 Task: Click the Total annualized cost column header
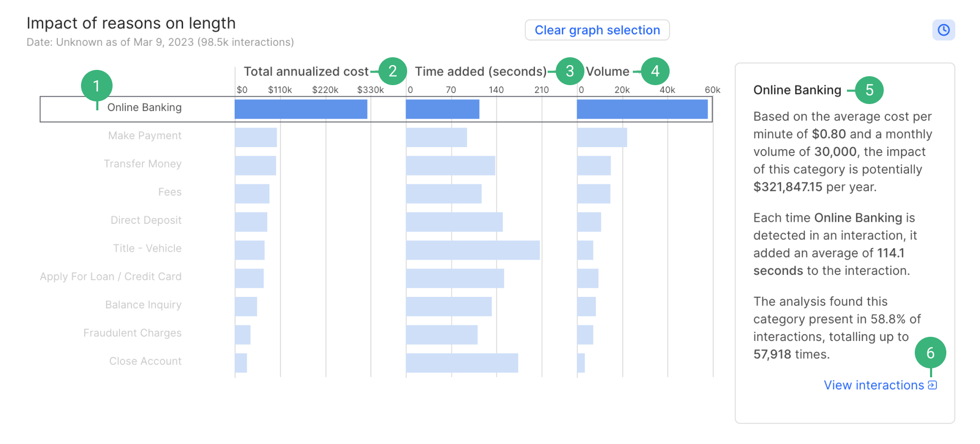tap(306, 71)
